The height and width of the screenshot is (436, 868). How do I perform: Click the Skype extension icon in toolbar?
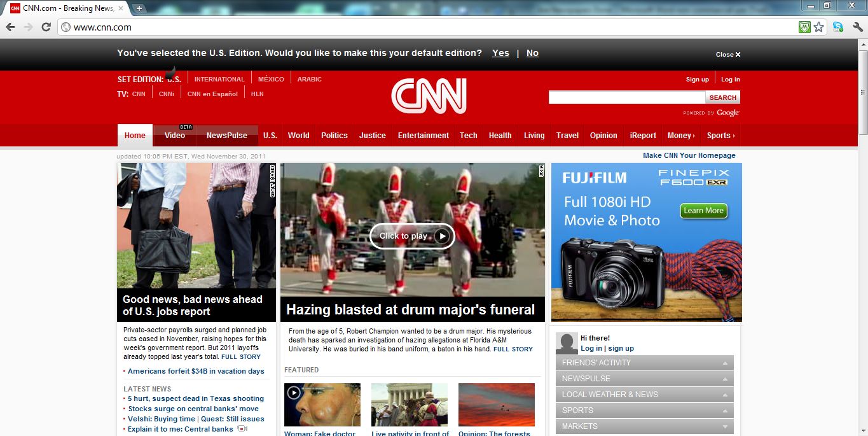pyautogui.click(x=838, y=27)
